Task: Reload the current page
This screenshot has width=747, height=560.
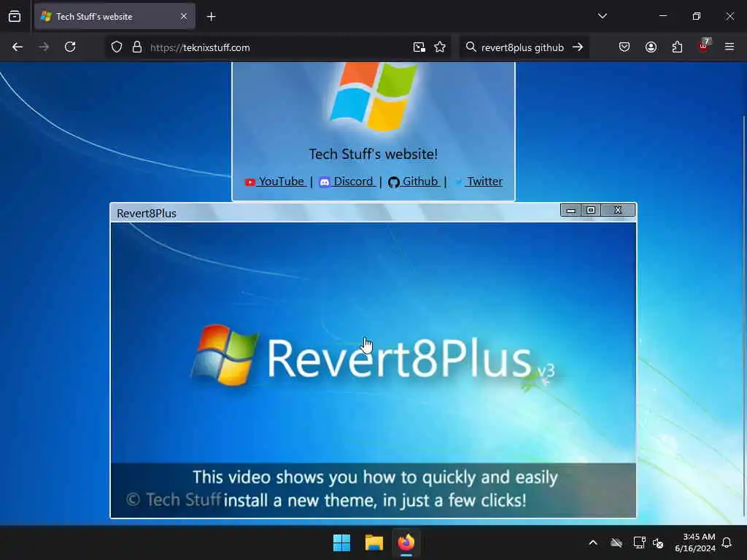Action: coord(70,47)
